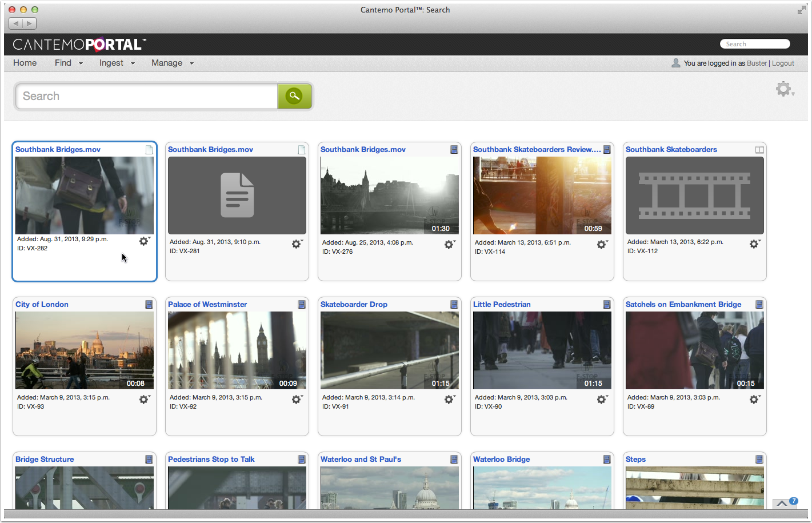Open the Find menu
Viewport: 812px width, 523px height.
pyautogui.click(x=69, y=63)
